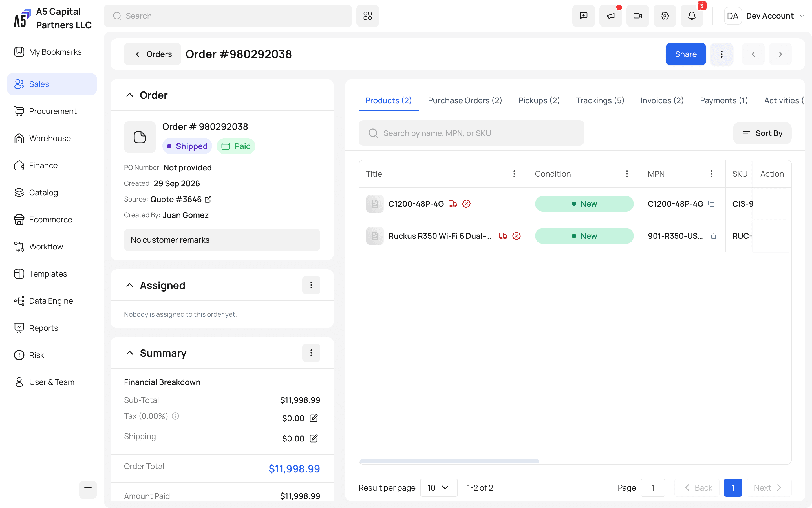Image resolution: width=812 pixels, height=508 pixels.
Task: Start a video call via camera icon
Action: coord(637,16)
